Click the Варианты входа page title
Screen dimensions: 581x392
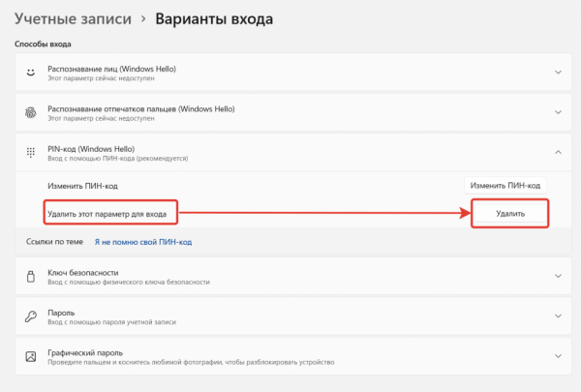[x=214, y=19]
